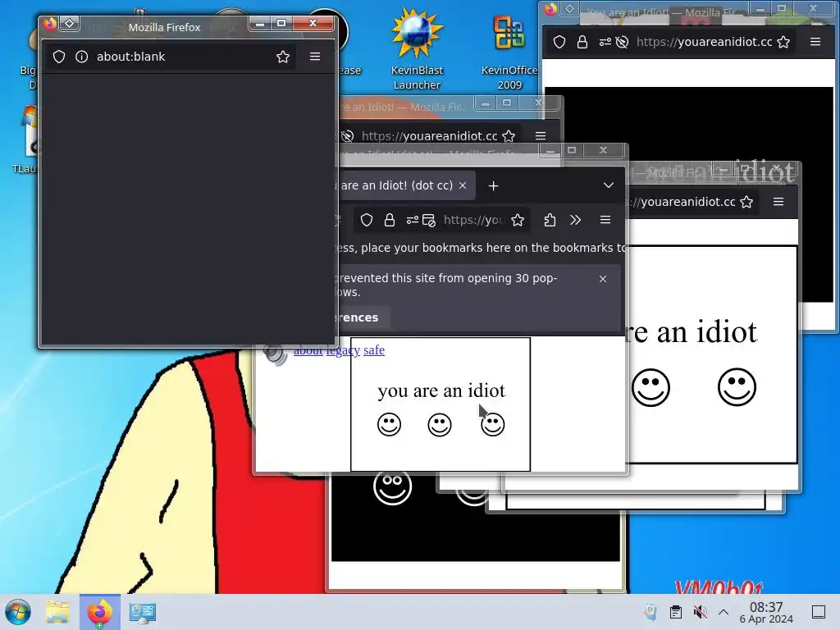Open extensions puzzle icon in front window
Screen dimensions: 840x630
point(550,220)
